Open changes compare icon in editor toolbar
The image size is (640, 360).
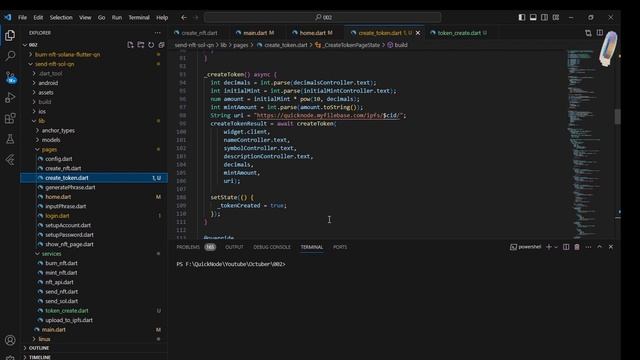tap(588, 33)
